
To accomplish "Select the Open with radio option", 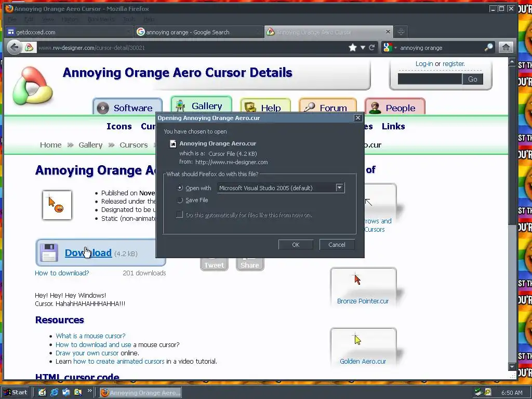I will [180, 188].
